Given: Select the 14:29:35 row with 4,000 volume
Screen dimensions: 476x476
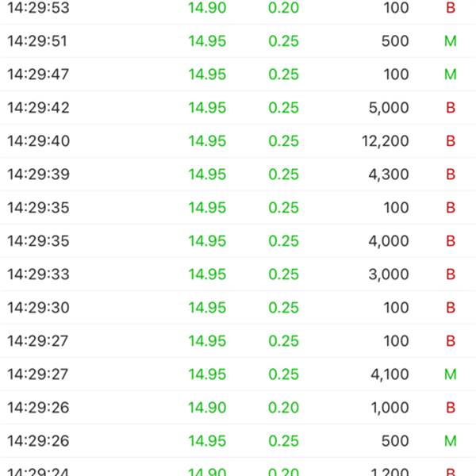Looking at the screenshot, I should click(x=238, y=240).
